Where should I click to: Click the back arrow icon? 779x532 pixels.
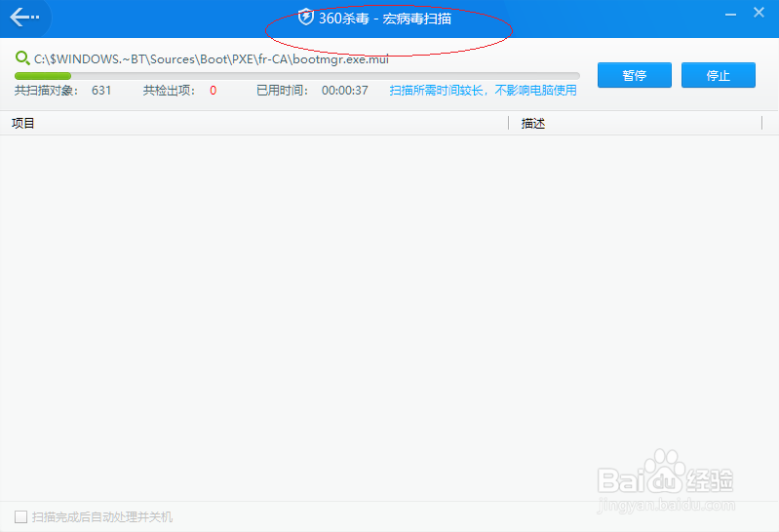click(24, 18)
